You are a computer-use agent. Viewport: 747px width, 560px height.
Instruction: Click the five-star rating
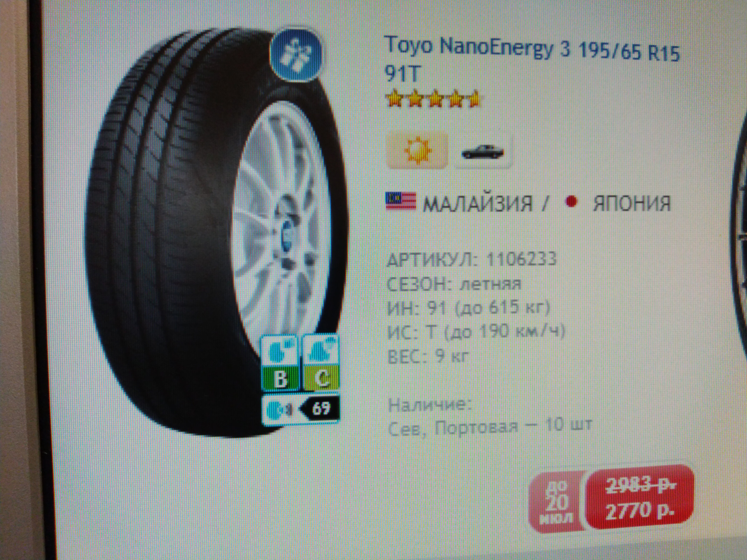click(x=433, y=99)
